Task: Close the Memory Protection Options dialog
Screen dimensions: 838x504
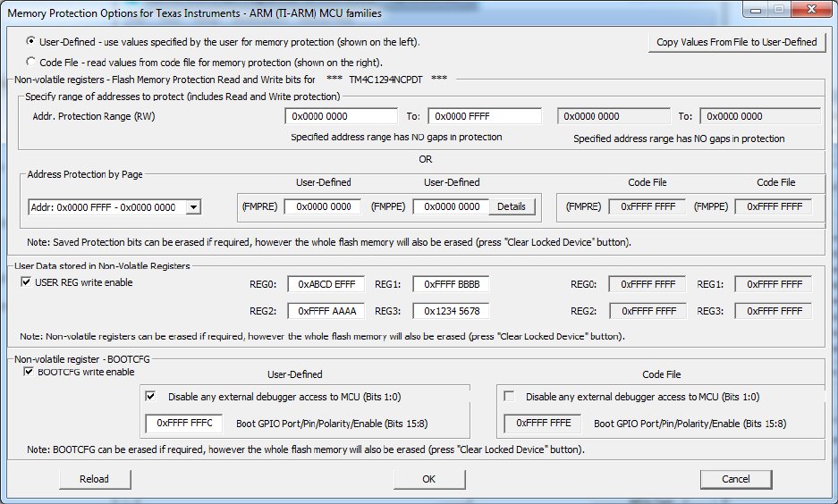Action: [x=811, y=9]
